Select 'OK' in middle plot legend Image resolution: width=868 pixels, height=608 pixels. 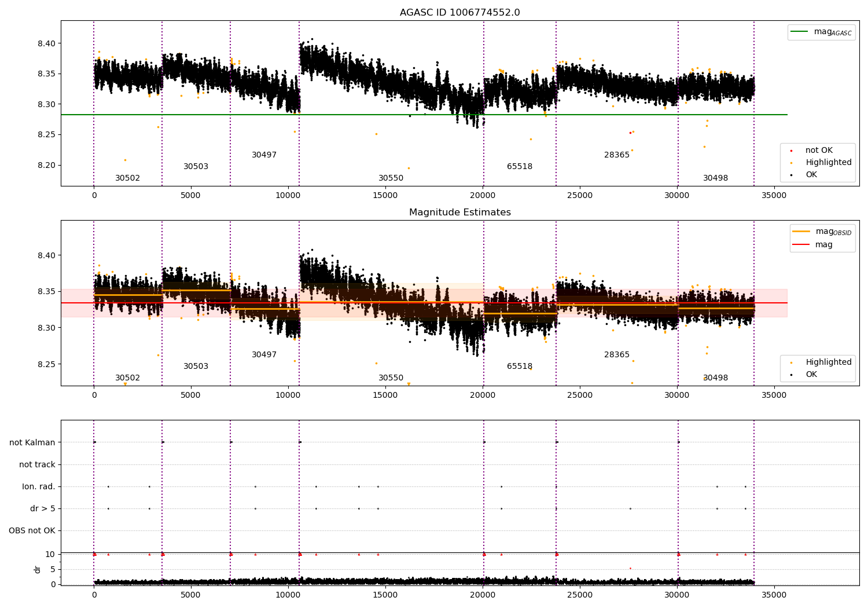pyautogui.click(x=804, y=375)
